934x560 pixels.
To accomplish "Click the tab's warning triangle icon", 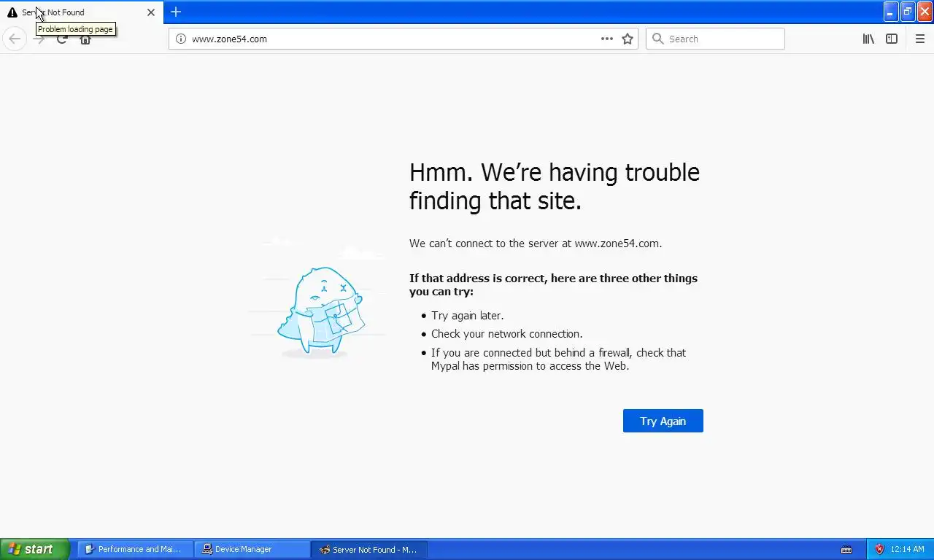I will [x=12, y=12].
